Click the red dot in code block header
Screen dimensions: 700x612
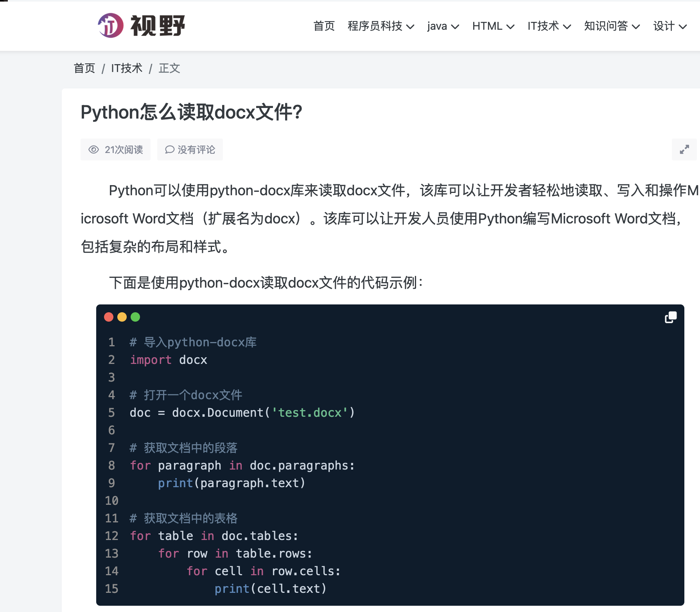(109, 317)
